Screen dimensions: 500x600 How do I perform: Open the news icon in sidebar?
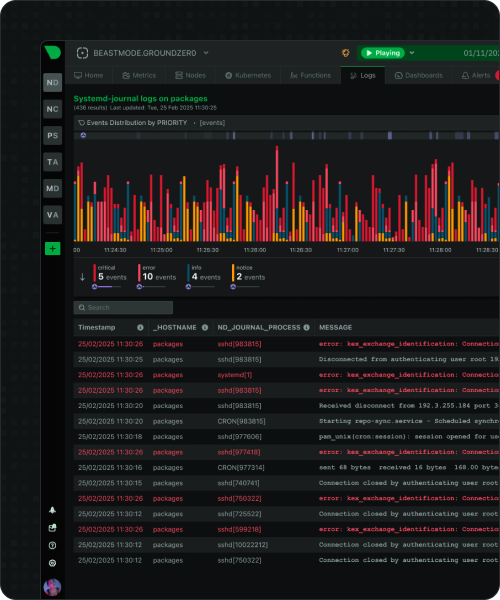pos(52,528)
